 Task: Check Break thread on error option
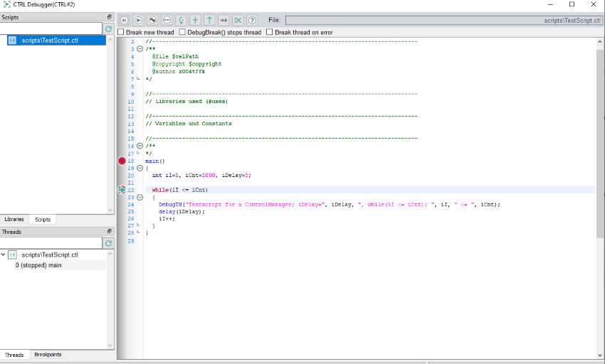(269, 32)
